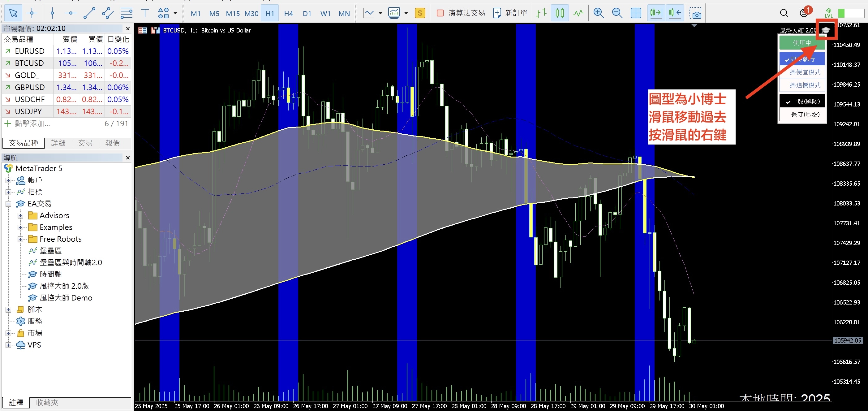Select the crosshair tool
This screenshot has height=411, width=868.
tap(32, 13)
